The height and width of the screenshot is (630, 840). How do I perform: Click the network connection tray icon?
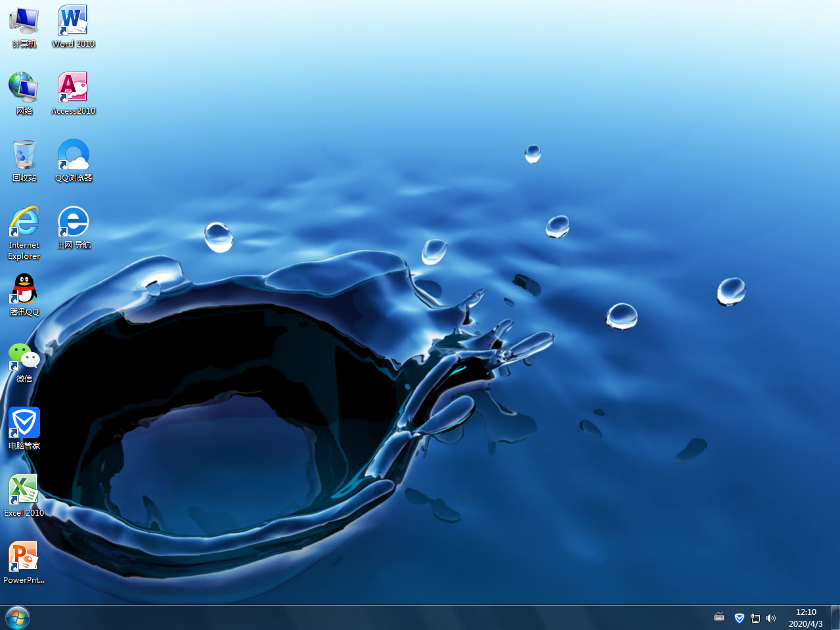pyautogui.click(x=755, y=618)
